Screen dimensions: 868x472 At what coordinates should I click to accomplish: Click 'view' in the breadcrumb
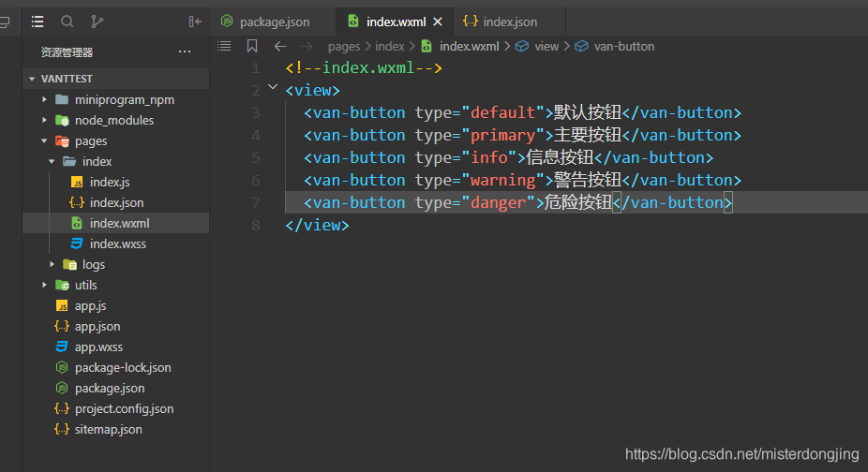pyautogui.click(x=546, y=47)
